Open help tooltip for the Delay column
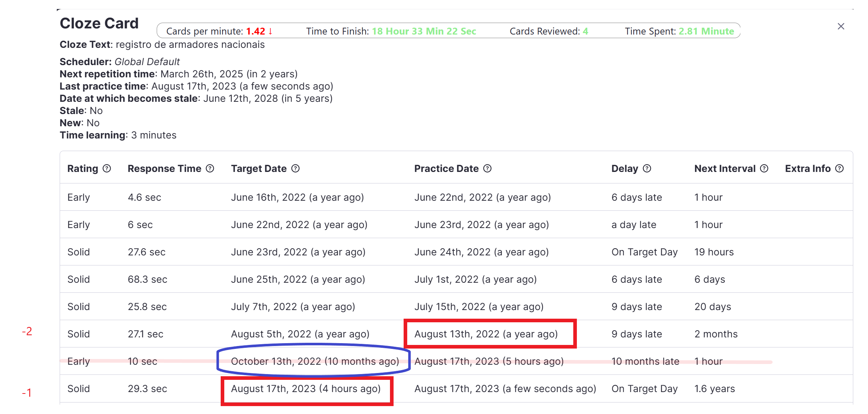 click(x=647, y=168)
